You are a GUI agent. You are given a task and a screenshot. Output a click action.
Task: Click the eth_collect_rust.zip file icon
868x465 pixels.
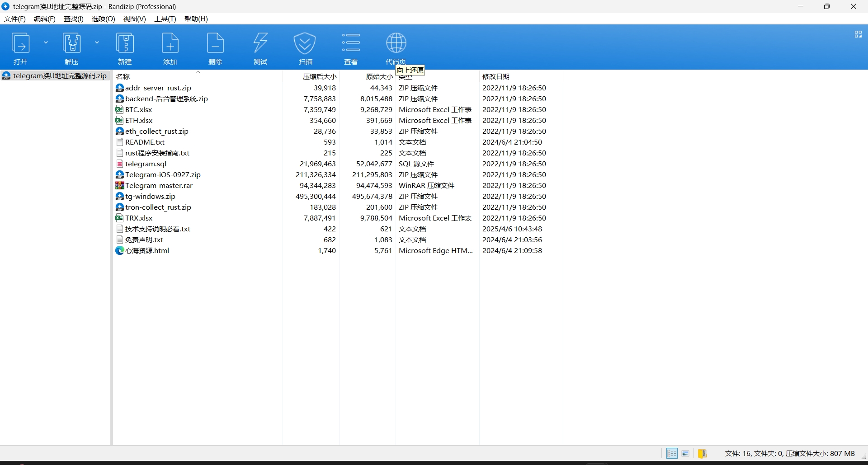120,131
